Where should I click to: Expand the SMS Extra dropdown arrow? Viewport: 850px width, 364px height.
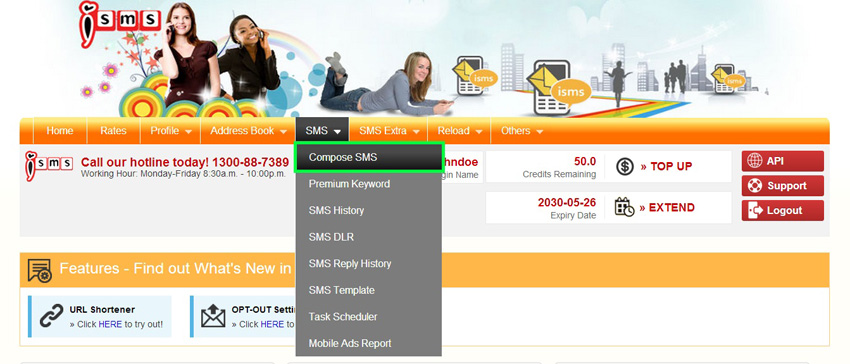(x=416, y=131)
